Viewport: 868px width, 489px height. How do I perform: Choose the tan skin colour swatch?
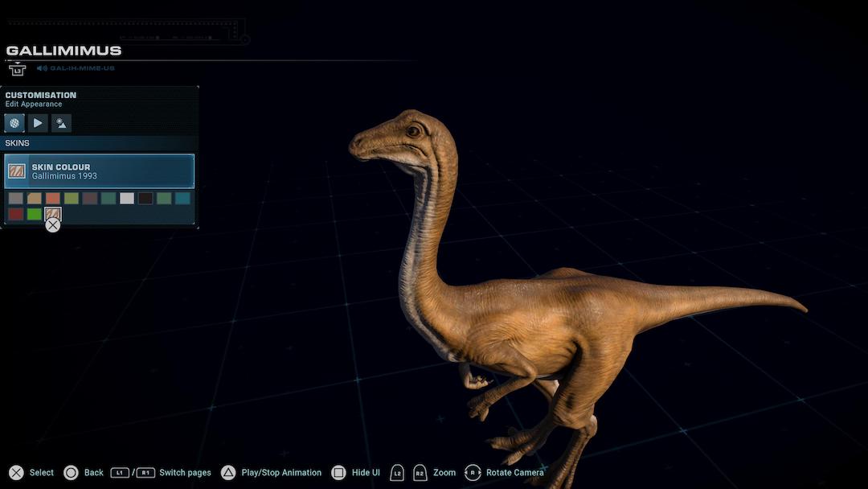pos(35,199)
